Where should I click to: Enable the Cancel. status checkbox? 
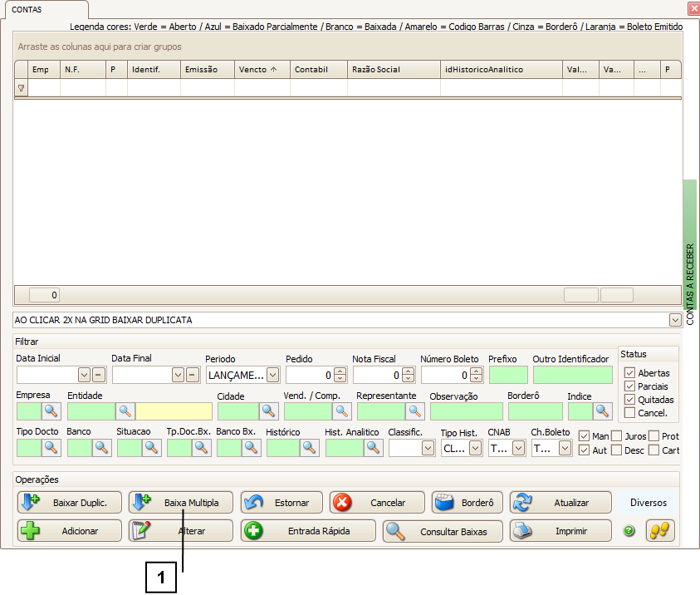tap(629, 413)
